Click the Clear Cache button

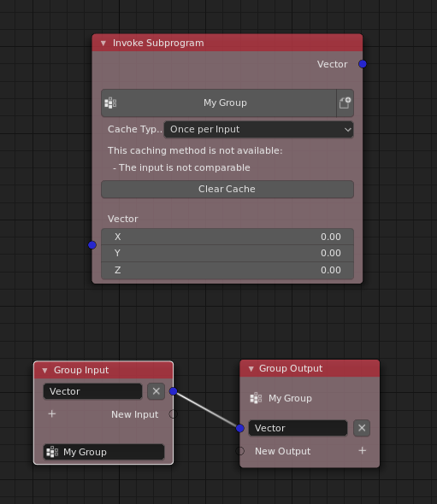click(227, 189)
